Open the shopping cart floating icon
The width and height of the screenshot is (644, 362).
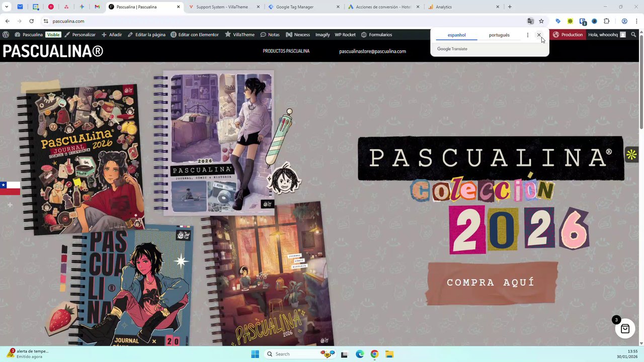tap(625, 329)
